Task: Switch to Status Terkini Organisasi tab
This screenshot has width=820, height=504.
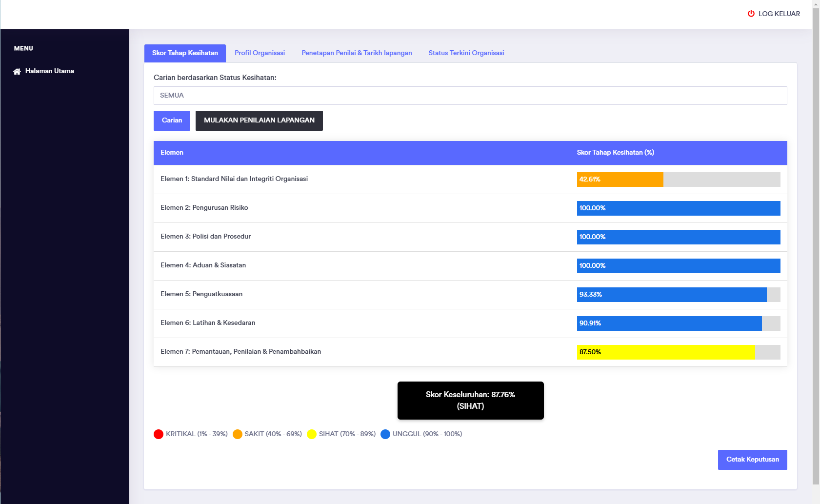Action: click(x=466, y=53)
